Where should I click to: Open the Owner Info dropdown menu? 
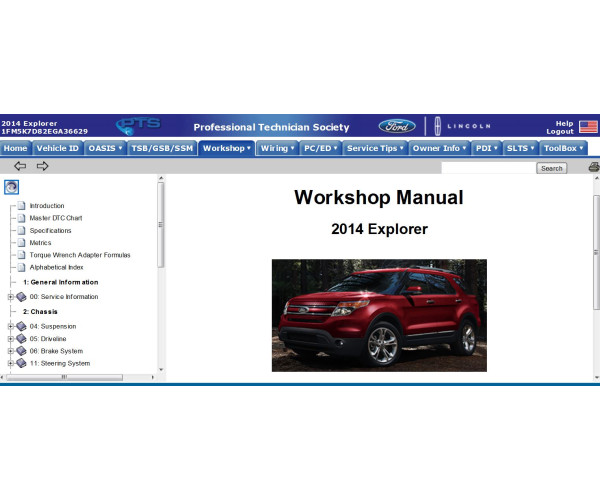click(x=439, y=148)
